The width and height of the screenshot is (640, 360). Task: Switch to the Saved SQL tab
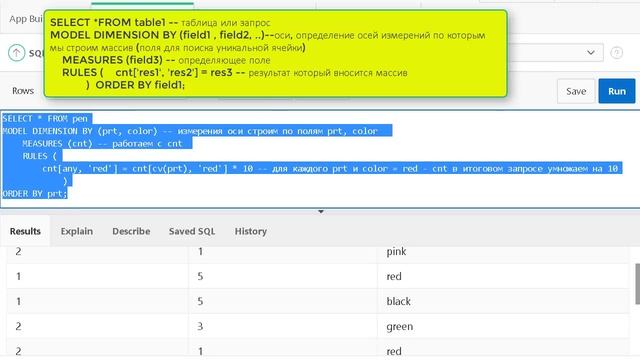click(192, 231)
